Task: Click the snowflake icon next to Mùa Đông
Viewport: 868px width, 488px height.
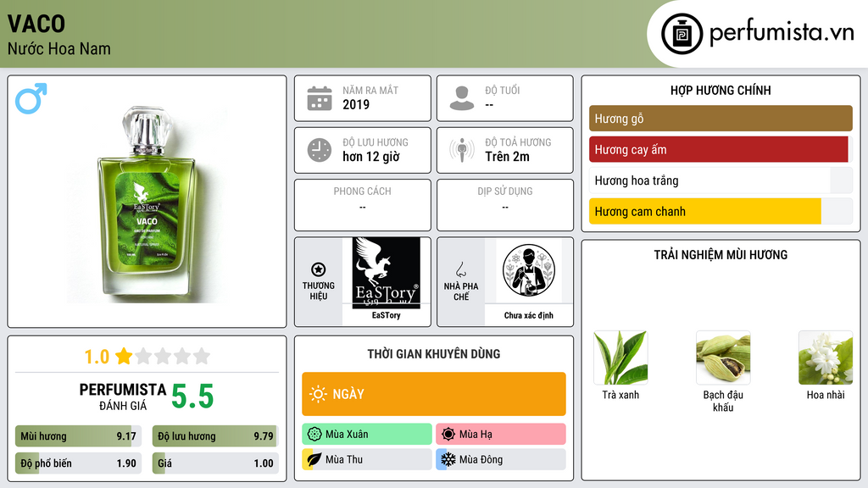Action: pyautogui.click(x=448, y=459)
